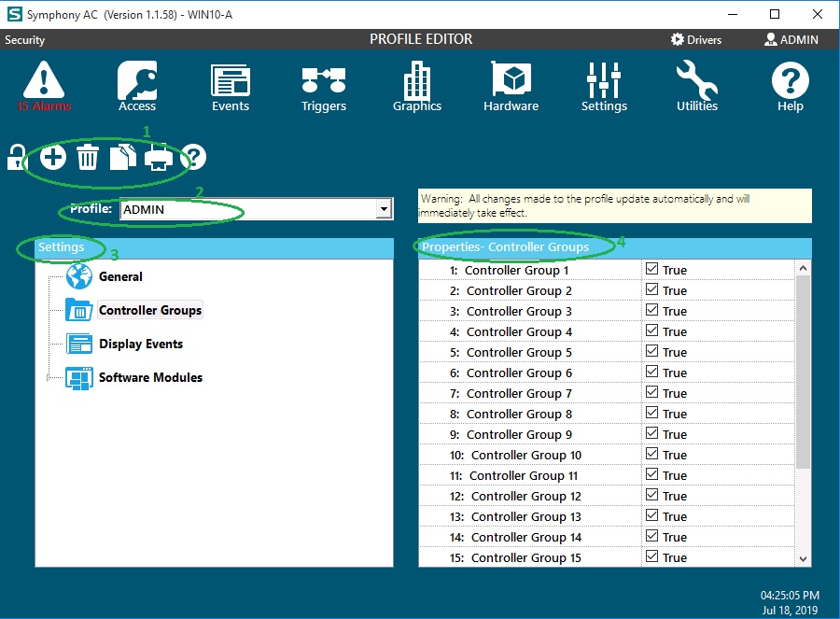Toggle the Controller Group 8 checkbox
This screenshot has width=840, height=619.
point(652,413)
